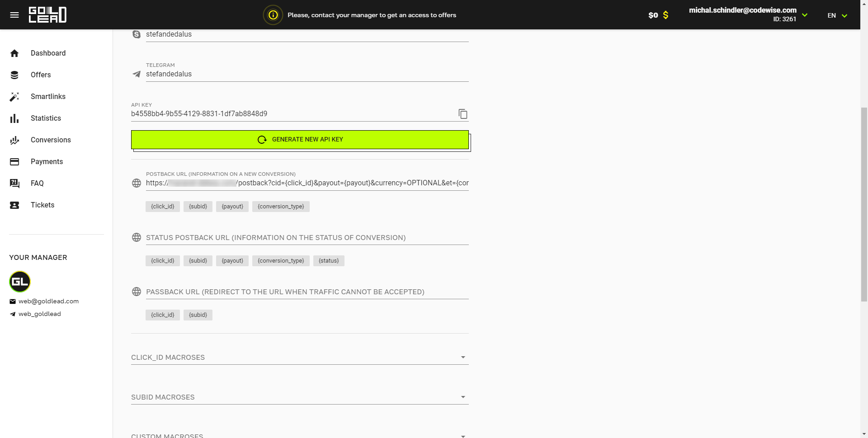
Task: Click the Statistics bar chart icon
Action: [x=14, y=118]
